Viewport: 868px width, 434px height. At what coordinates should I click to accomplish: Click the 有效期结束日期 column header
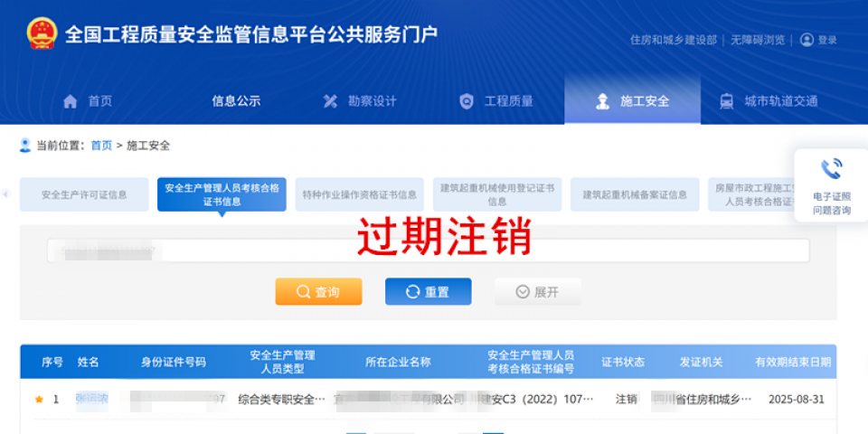[x=793, y=362]
